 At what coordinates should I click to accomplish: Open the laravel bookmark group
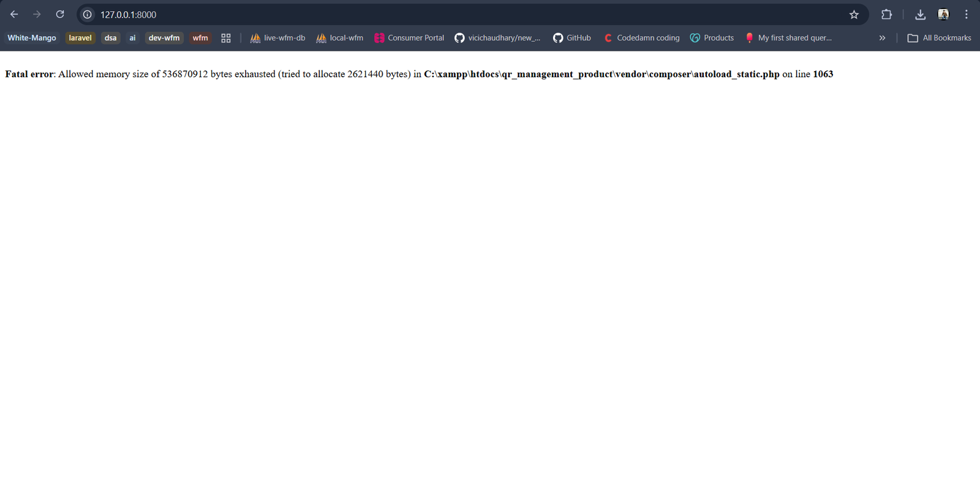[x=80, y=38]
